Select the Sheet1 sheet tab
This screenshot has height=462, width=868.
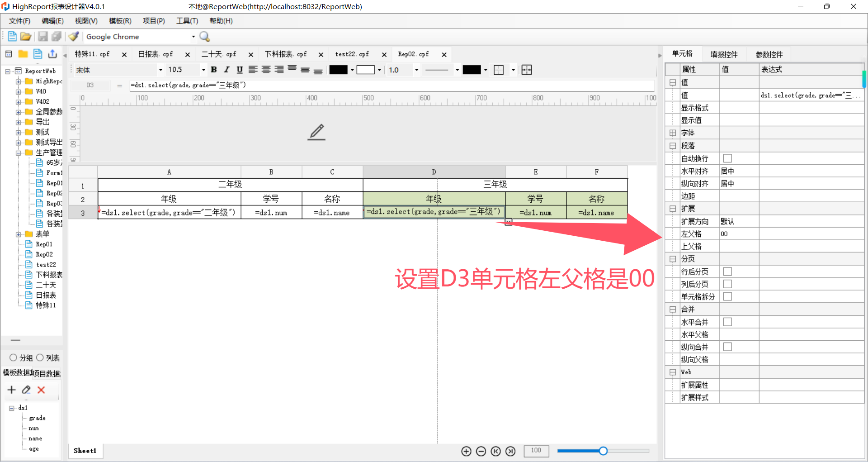point(85,451)
